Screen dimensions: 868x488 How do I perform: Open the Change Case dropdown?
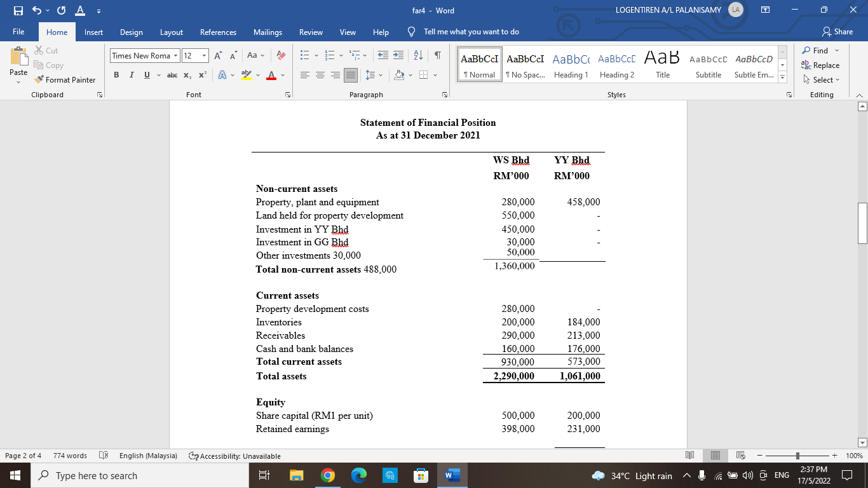[255, 56]
